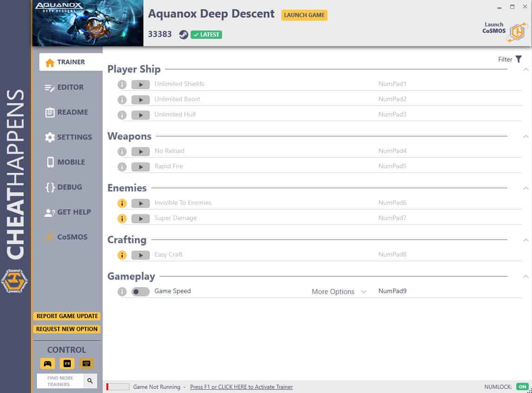Activate Super Damage cheat

[x=141, y=219]
